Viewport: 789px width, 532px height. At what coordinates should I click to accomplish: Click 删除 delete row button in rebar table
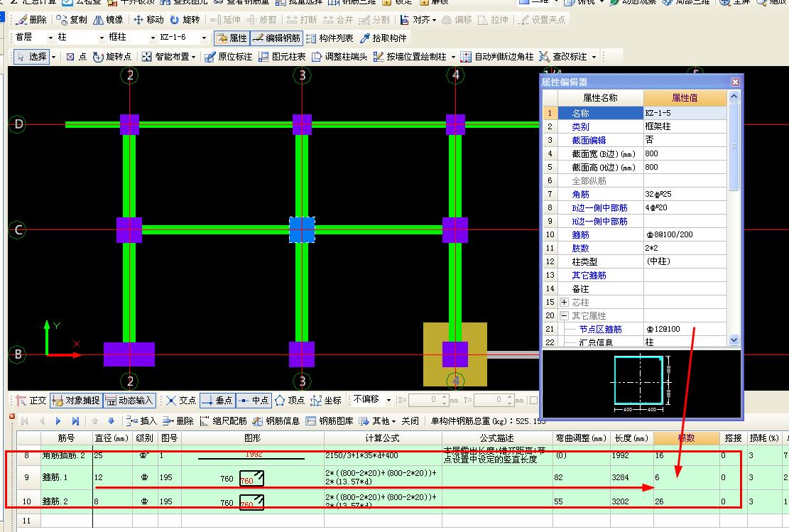point(178,420)
